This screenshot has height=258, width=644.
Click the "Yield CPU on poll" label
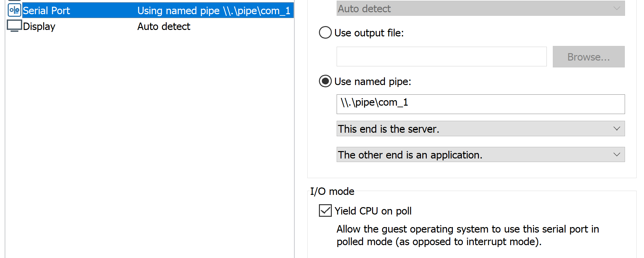tap(373, 211)
